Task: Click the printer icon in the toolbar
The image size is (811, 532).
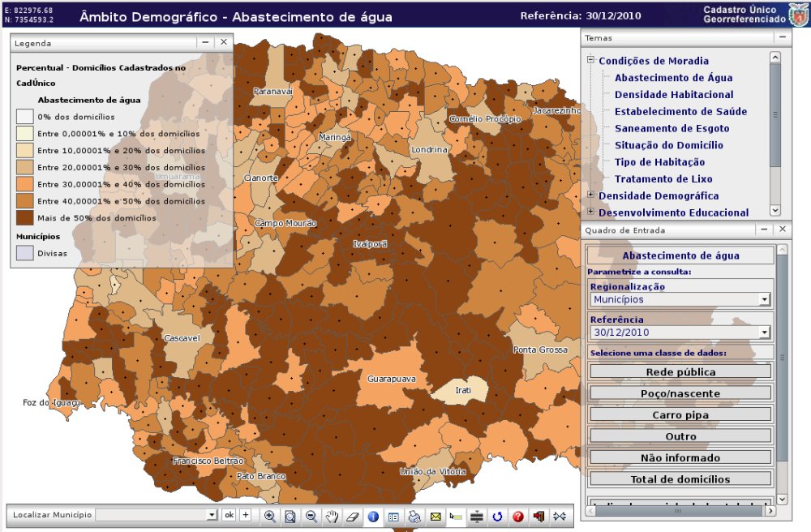Action: click(414, 516)
